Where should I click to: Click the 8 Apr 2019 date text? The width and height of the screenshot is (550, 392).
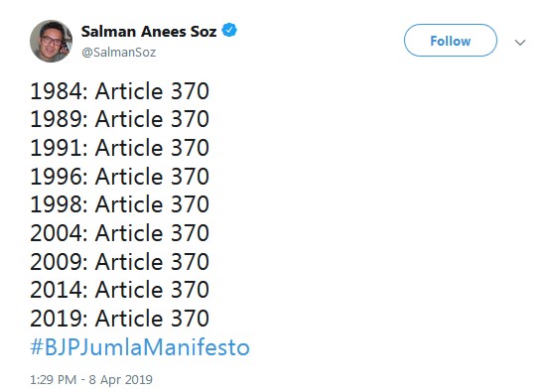121,380
